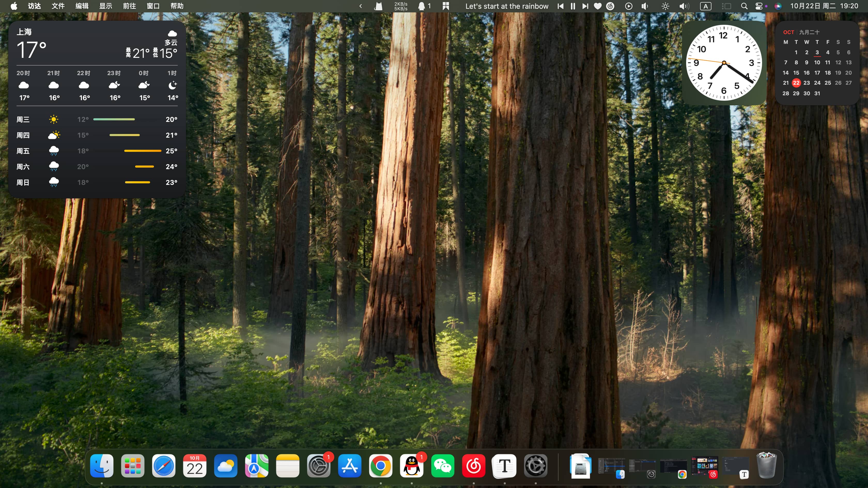Select October 31 on the calendar widget
The height and width of the screenshot is (488, 868).
click(817, 93)
